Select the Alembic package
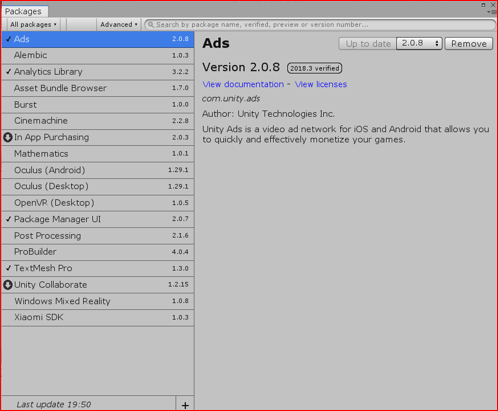The image size is (498, 411). point(98,55)
